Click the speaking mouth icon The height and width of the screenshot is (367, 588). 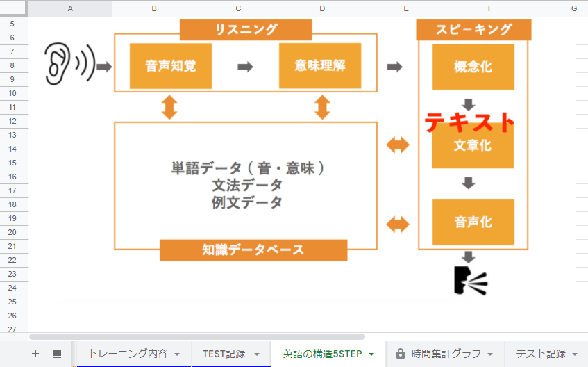(471, 281)
